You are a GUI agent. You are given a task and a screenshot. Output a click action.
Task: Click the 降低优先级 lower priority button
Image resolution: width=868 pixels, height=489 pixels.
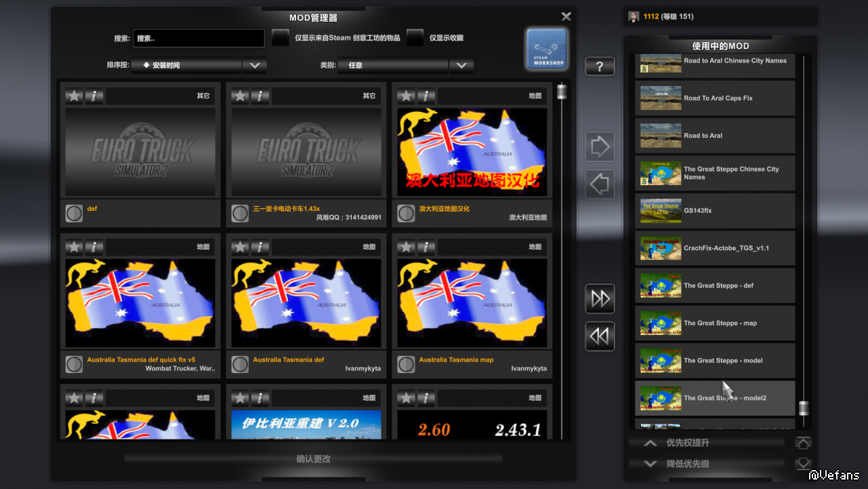[x=707, y=465]
